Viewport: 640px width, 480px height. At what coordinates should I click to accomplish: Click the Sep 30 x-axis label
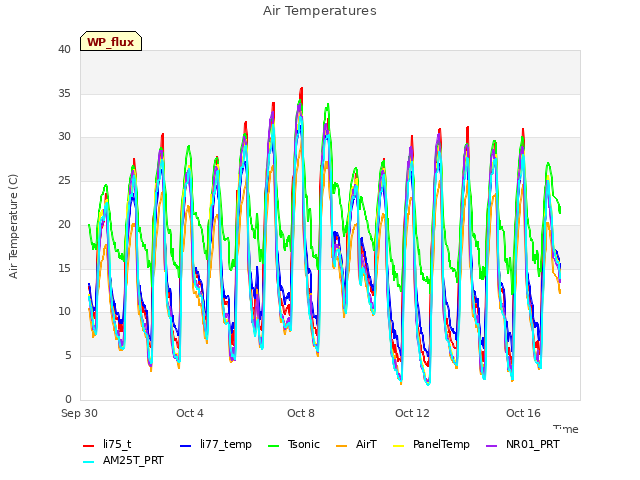(79, 413)
